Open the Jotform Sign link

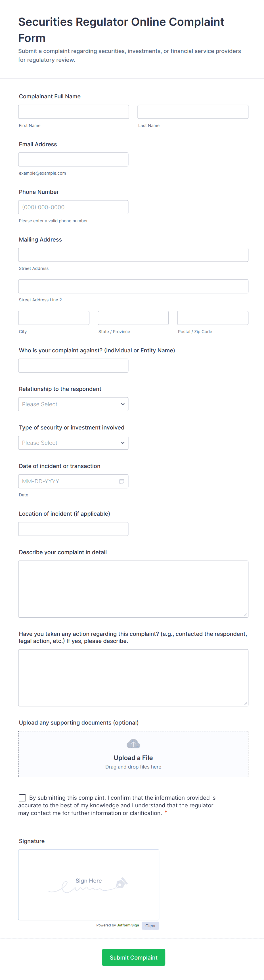[128, 925]
